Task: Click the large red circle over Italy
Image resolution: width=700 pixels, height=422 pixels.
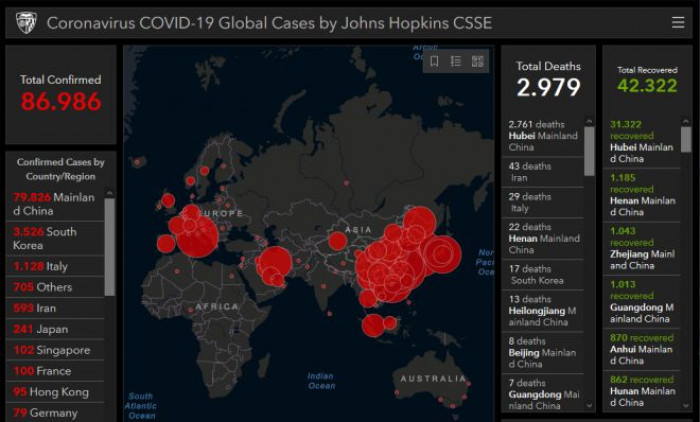Action: [x=197, y=236]
